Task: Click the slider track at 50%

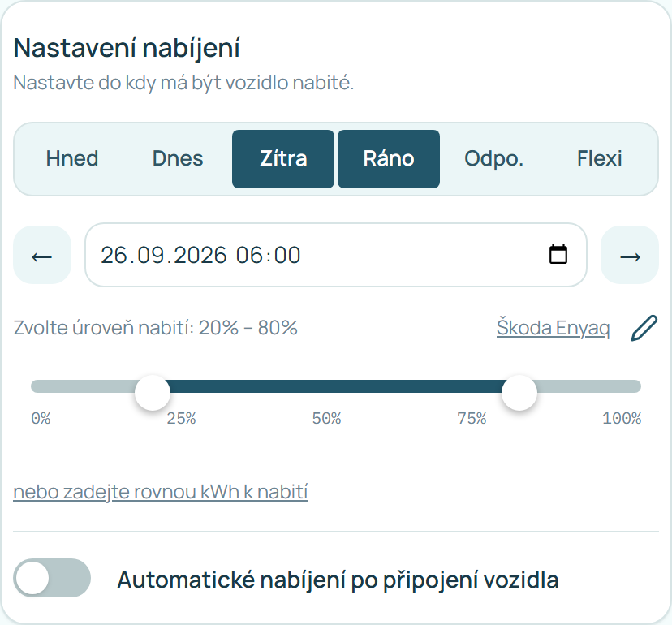Action: coord(336,386)
